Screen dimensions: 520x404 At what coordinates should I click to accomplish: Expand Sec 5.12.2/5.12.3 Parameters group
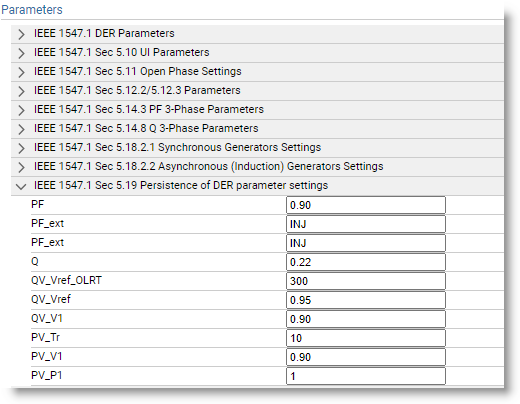point(21,91)
